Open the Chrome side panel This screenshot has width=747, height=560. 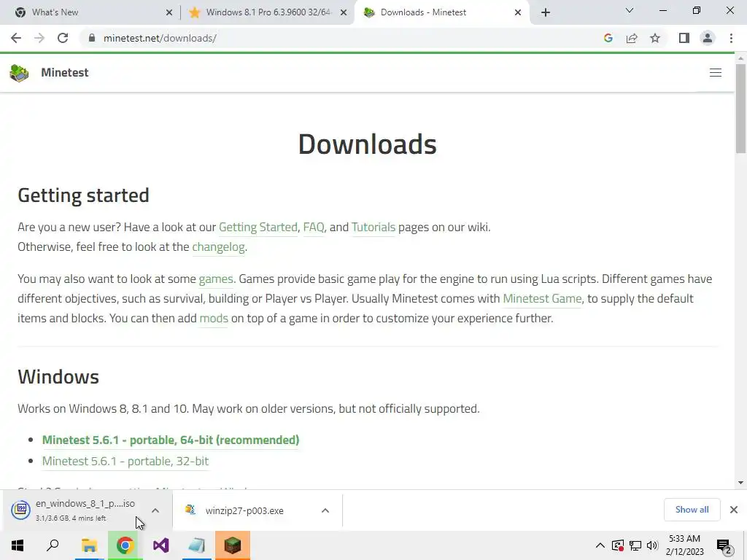click(x=684, y=38)
